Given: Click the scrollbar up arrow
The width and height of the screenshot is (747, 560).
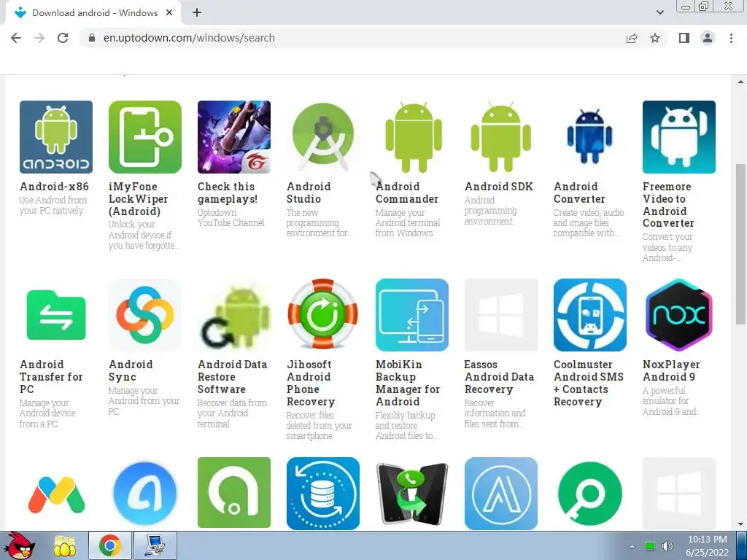Looking at the screenshot, I should point(740,82).
